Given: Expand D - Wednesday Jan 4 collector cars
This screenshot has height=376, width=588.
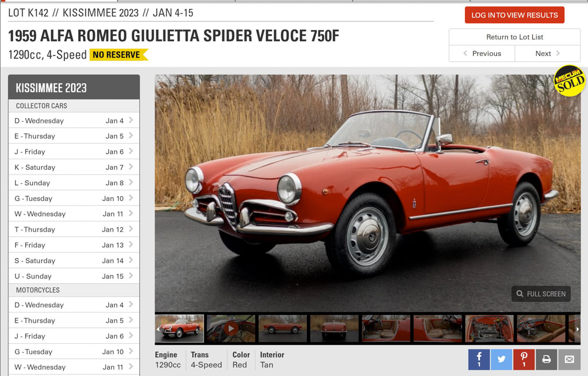Looking at the screenshot, I should (74, 120).
